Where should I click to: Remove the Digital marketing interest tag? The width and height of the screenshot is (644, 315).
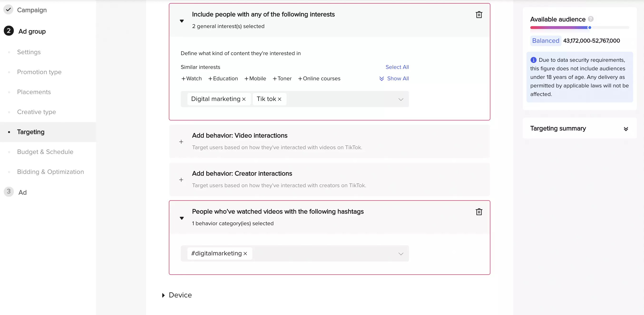244,99
